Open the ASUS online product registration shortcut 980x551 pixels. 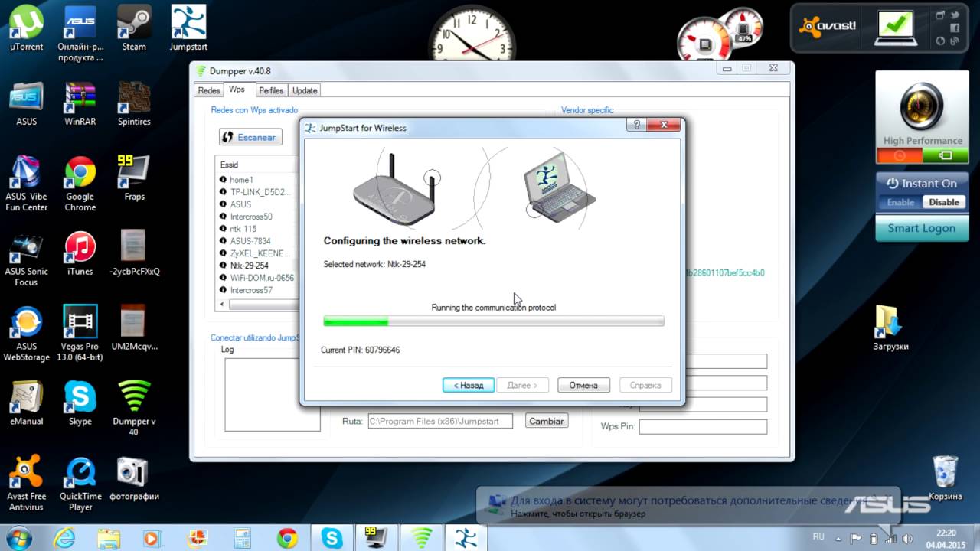[80, 34]
